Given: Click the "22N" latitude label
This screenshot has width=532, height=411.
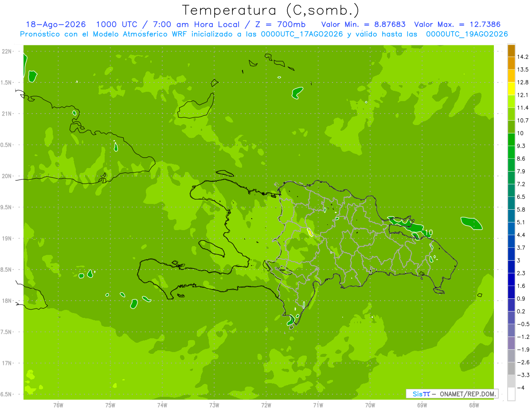Looking at the screenshot, I should click(x=7, y=51).
